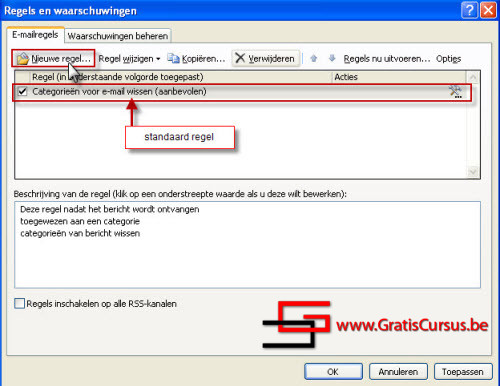Enable Regels inschakelen op alle RSS-kanalen

19,303
